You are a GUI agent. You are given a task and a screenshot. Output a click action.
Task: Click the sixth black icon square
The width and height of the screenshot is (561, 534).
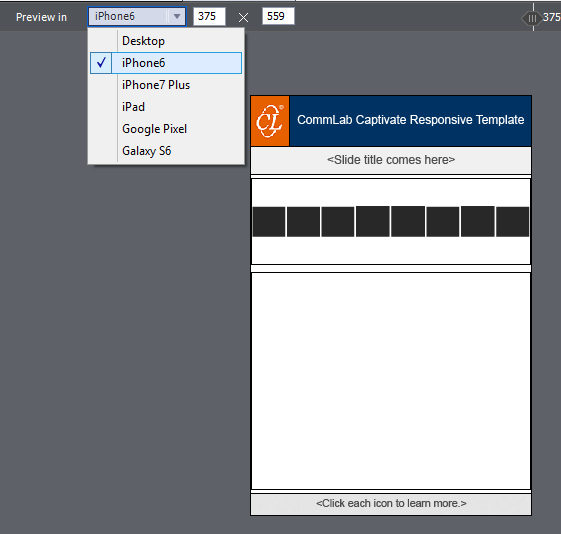[x=443, y=221]
